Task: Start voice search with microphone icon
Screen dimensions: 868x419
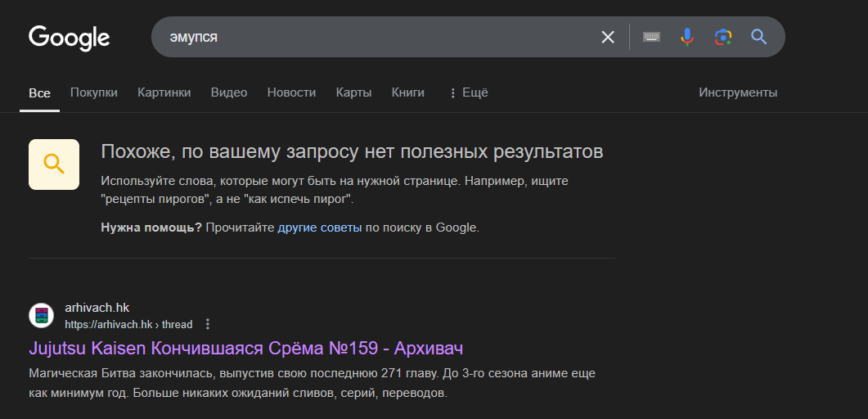Action: point(687,37)
